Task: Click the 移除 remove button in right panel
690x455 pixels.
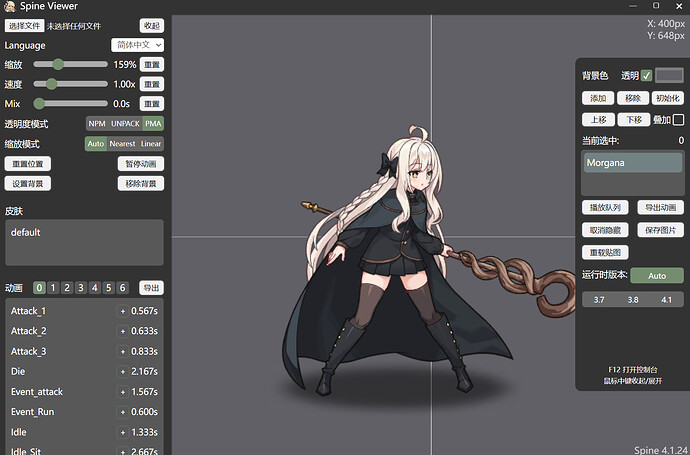Action: click(x=633, y=98)
